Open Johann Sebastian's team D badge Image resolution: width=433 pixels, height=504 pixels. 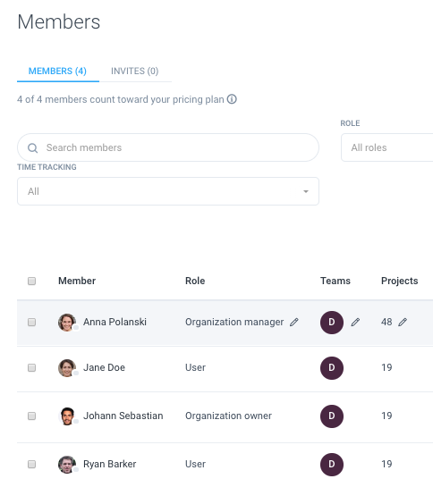[x=332, y=416]
